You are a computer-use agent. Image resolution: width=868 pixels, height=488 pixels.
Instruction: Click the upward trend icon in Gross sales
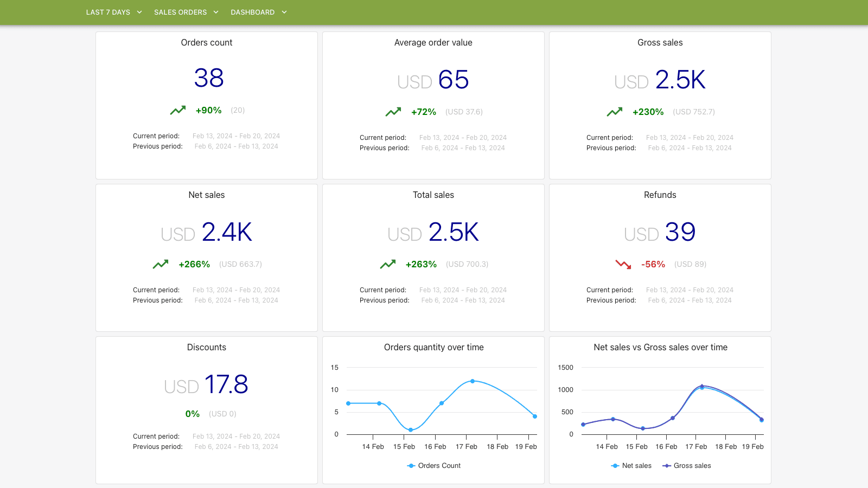(x=615, y=112)
